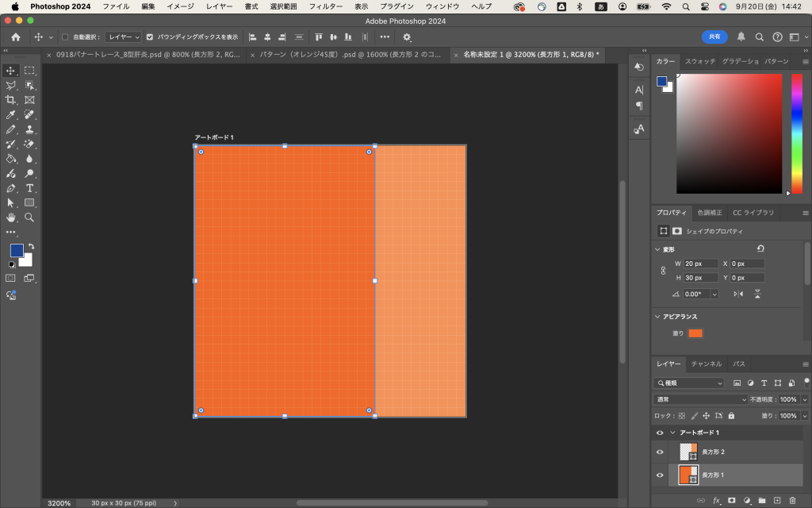Uncheck バウンディングボックスを表示 checkbox
The height and width of the screenshot is (508, 812).
coord(150,37)
